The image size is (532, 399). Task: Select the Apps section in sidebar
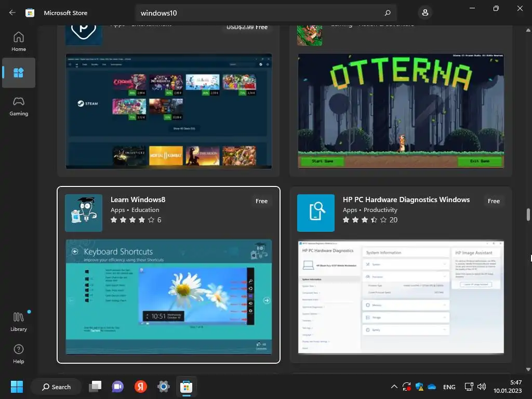point(19,73)
